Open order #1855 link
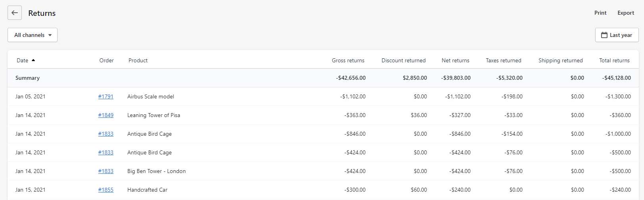Screen dimensions: 644x200 point(106,190)
